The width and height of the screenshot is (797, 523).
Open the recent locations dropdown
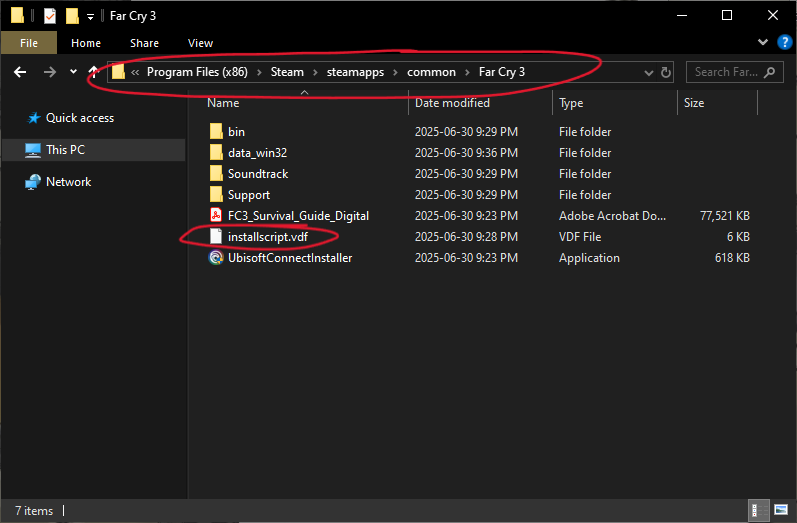[73, 72]
